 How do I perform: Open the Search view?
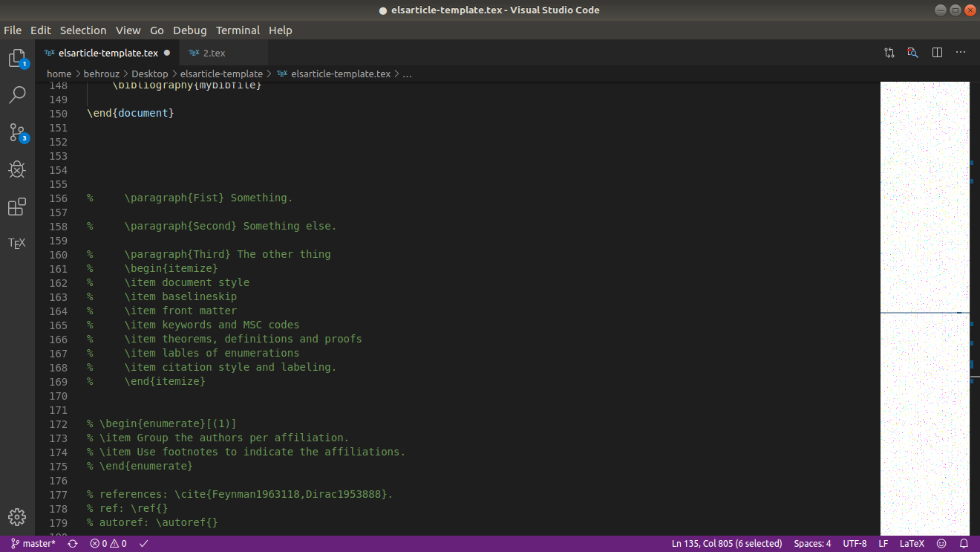(x=16, y=94)
